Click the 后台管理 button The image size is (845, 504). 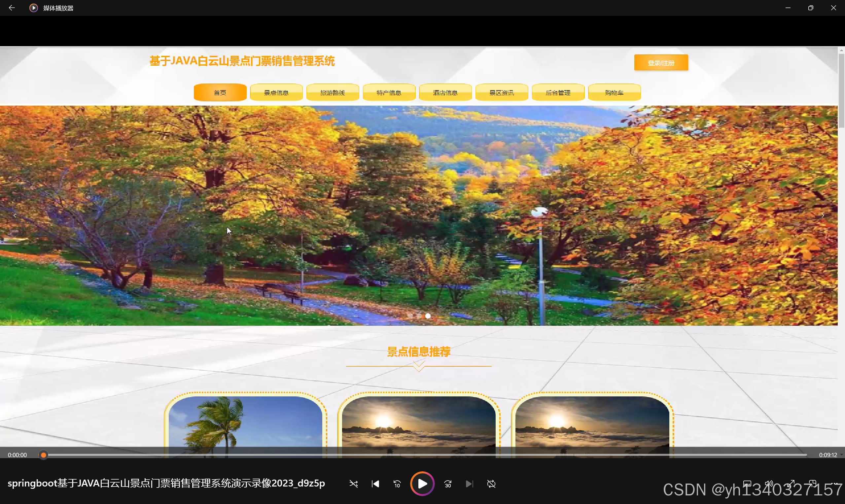(x=558, y=92)
